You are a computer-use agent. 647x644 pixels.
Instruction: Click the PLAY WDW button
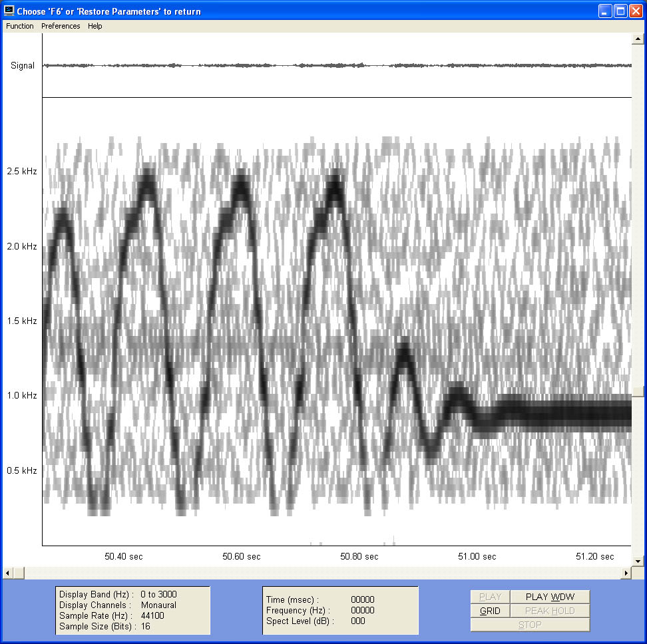click(550, 597)
